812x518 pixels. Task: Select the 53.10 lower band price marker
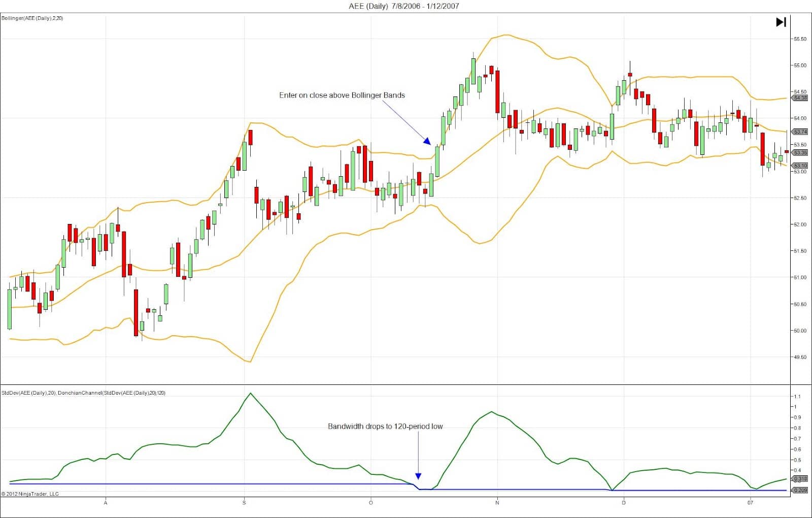(800, 166)
